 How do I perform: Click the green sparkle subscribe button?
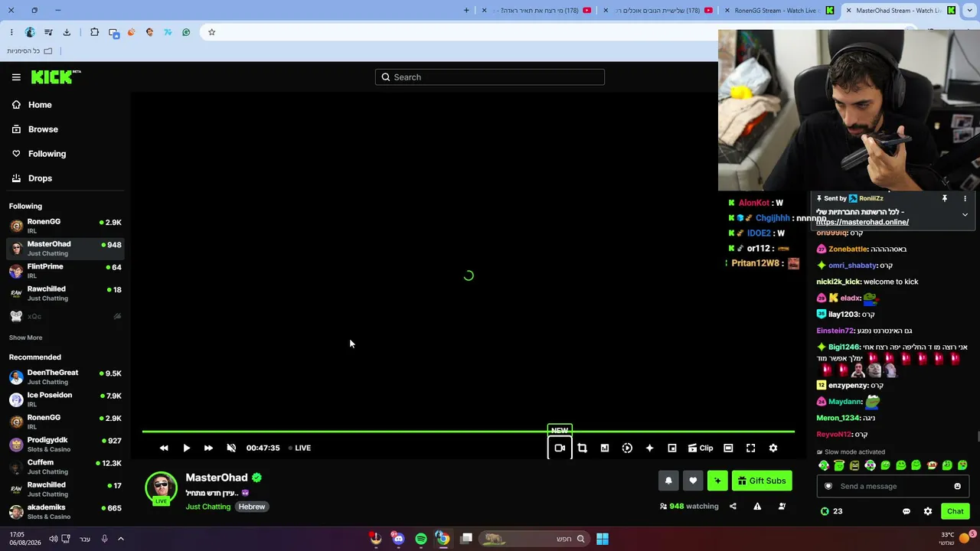(x=717, y=481)
